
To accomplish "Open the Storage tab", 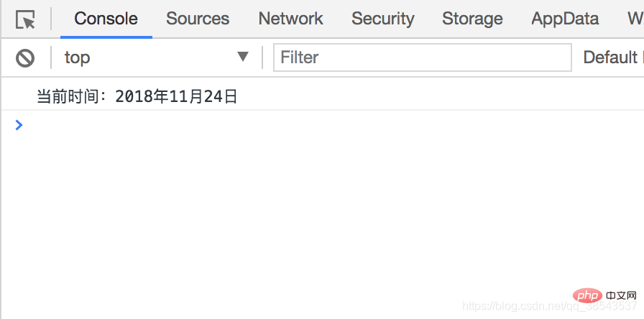I will coord(472,19).
